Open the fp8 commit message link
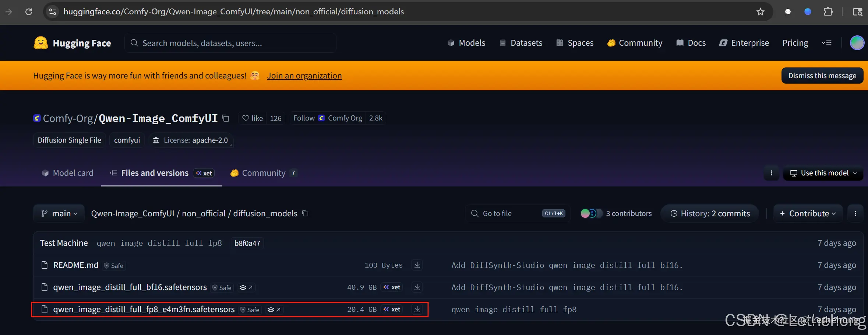The image size is (868, 335). pos(514,310)
